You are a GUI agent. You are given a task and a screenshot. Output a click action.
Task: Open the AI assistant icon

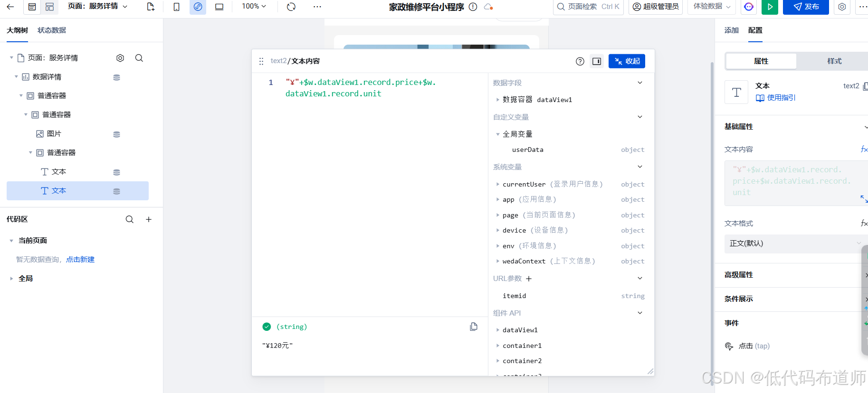(x=749, y=7)
